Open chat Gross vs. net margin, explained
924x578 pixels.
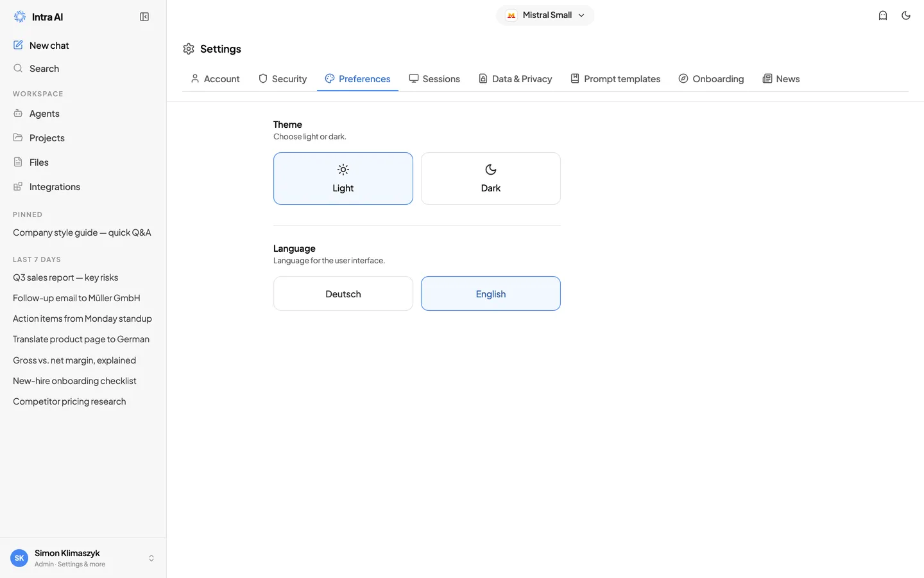coord(83,360)
